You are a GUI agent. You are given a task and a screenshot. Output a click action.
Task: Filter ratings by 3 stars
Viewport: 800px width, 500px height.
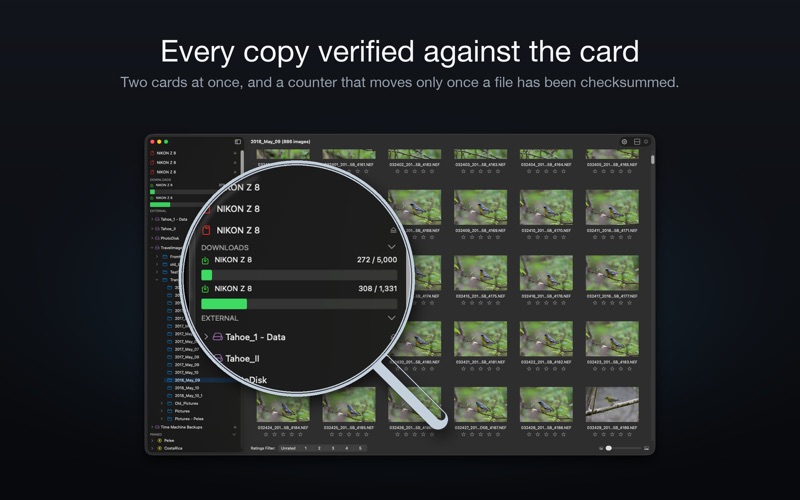pyautogui.click(x=333, y=448)
